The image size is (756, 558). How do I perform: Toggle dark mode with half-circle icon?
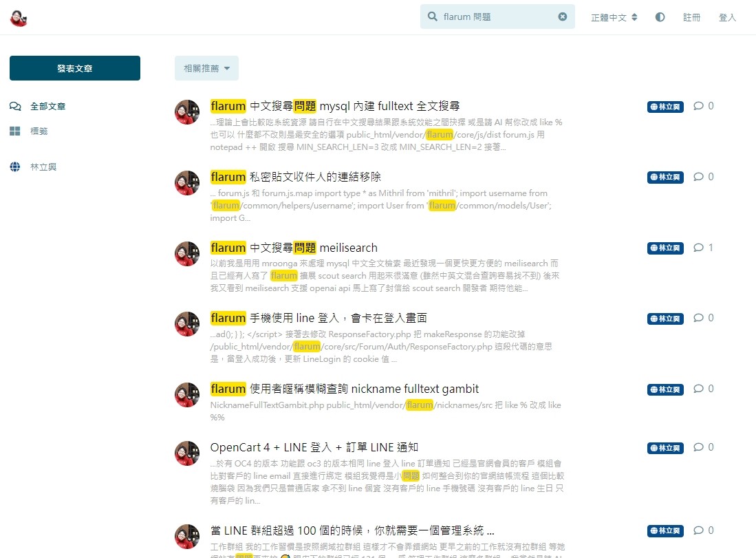coord(660,17)
